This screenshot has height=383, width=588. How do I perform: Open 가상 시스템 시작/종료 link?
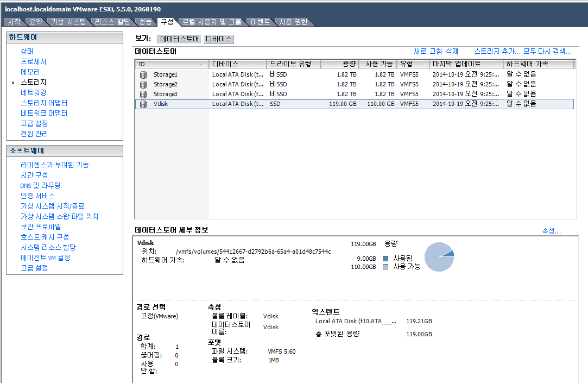(53, 206)
